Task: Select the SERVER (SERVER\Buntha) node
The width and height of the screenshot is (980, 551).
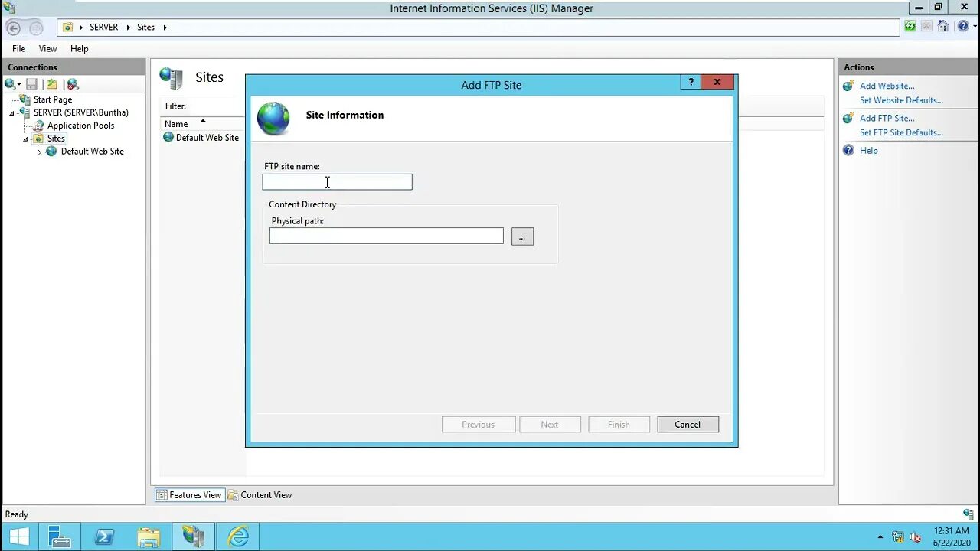Action: pyautogui.click(x=81, y=112)
